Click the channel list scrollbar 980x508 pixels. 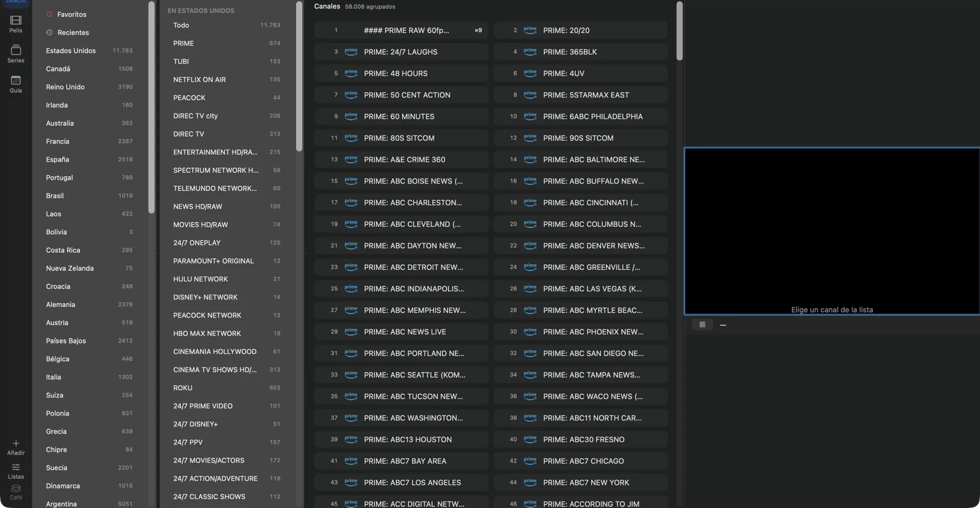tap(679, 31)
